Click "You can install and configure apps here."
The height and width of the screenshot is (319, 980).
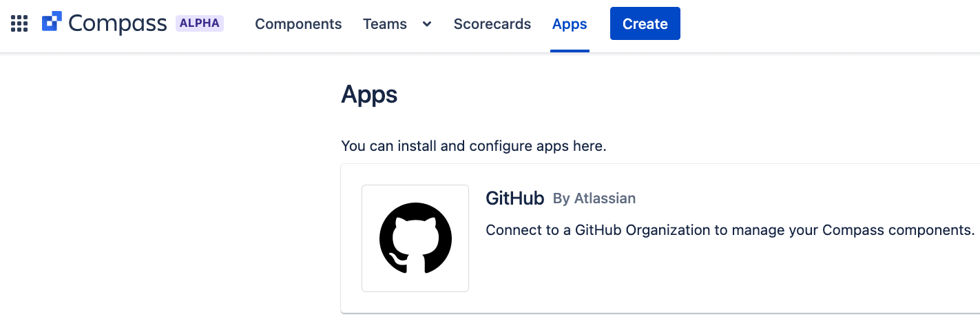click(474, 146)
